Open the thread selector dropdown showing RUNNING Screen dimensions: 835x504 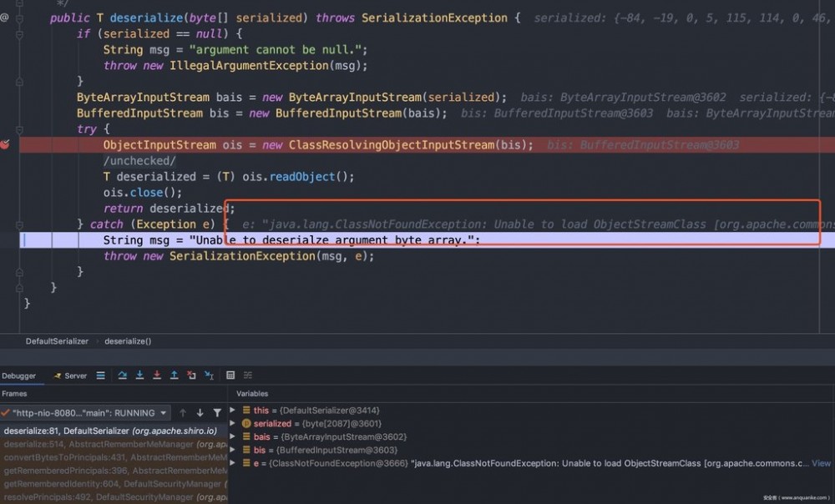tap(164, 411)
